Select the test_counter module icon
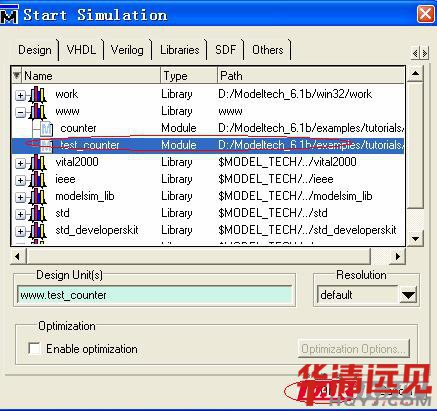The image size is (437, 411). [46, 146]
